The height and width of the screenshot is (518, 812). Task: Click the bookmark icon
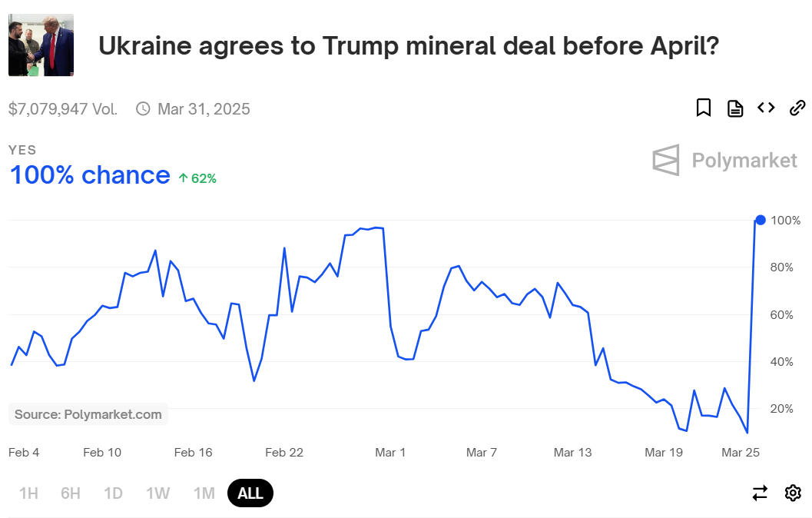[704, 108]
